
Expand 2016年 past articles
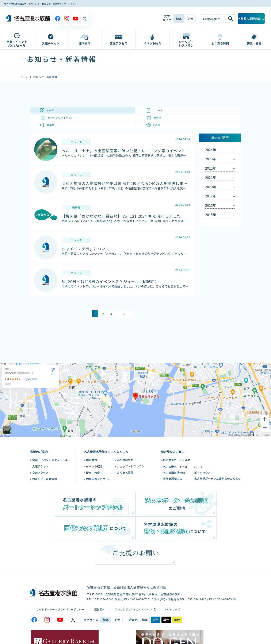click(x=220, y=205)
